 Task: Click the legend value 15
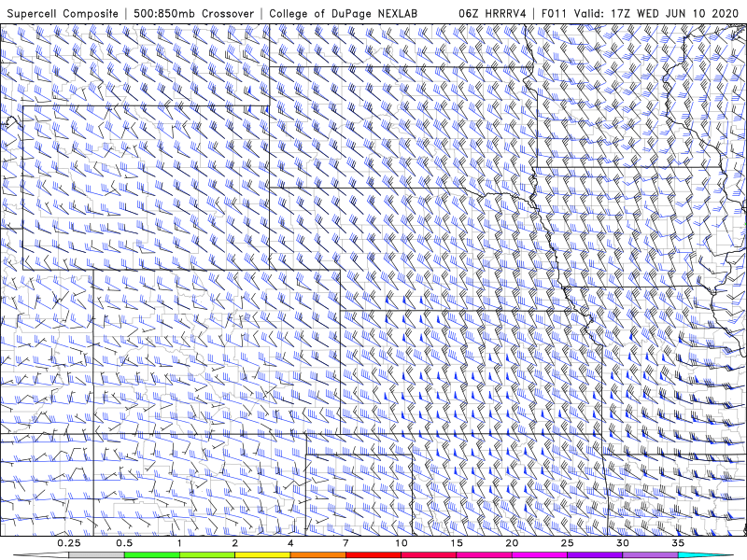coord(457,543)
